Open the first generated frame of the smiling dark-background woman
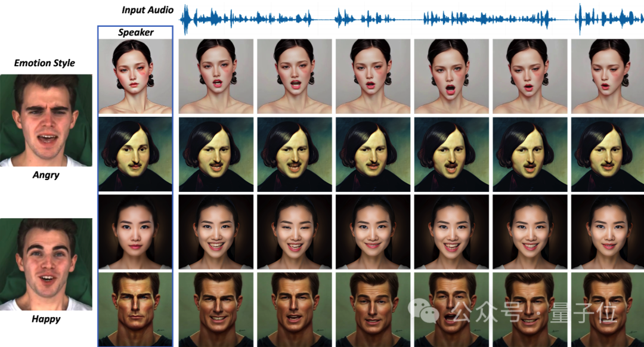The image size is (644, 347). pos(216,232)
